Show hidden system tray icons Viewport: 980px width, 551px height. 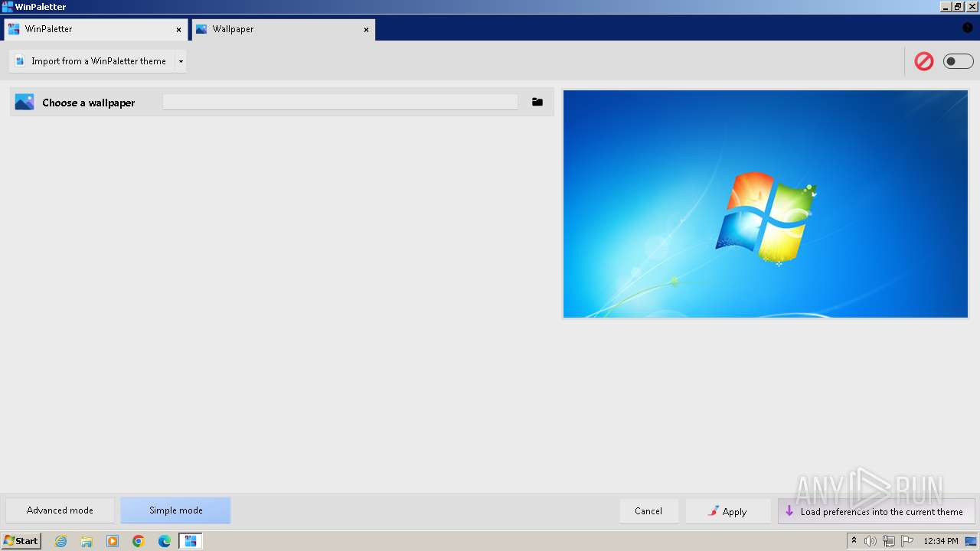click(x=854, y=541)
